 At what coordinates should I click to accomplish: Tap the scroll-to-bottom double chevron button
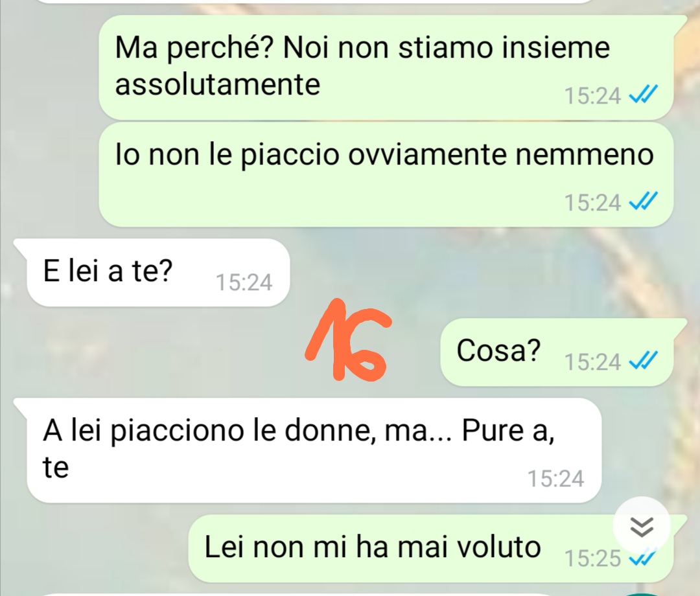tap(642, 527)
